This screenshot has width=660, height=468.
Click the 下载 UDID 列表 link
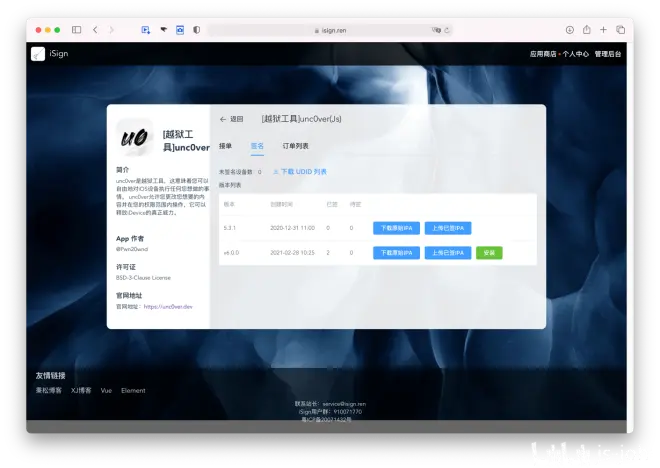pyautogui.click(x=300, y=172)
